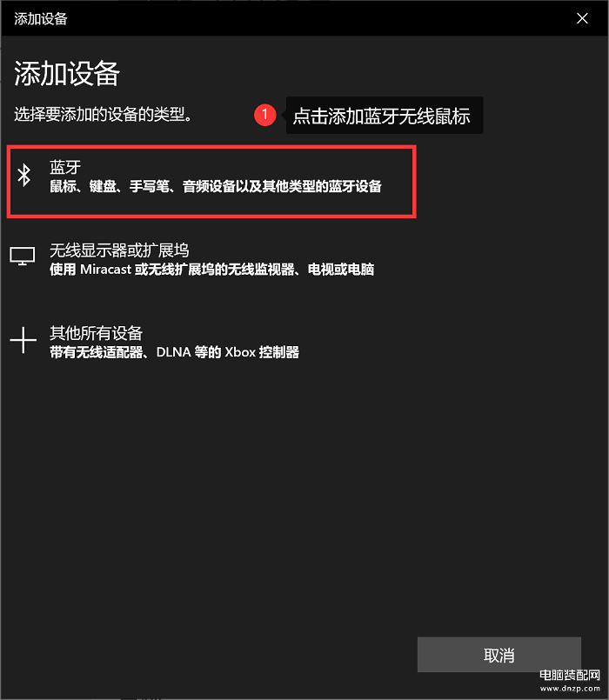Image resolution: width=609 pixels, height=700 pixels.
Task: Click the 点击添加蓝牙无线鼠标 tooltip label
Action: 382,116
